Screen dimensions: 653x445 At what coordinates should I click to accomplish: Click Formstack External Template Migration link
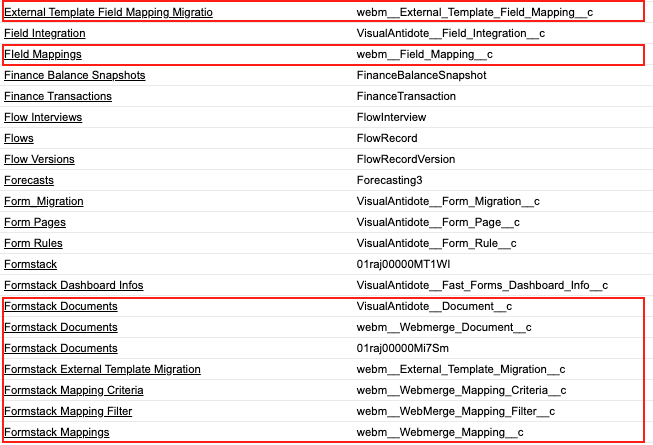coord(102,369)
